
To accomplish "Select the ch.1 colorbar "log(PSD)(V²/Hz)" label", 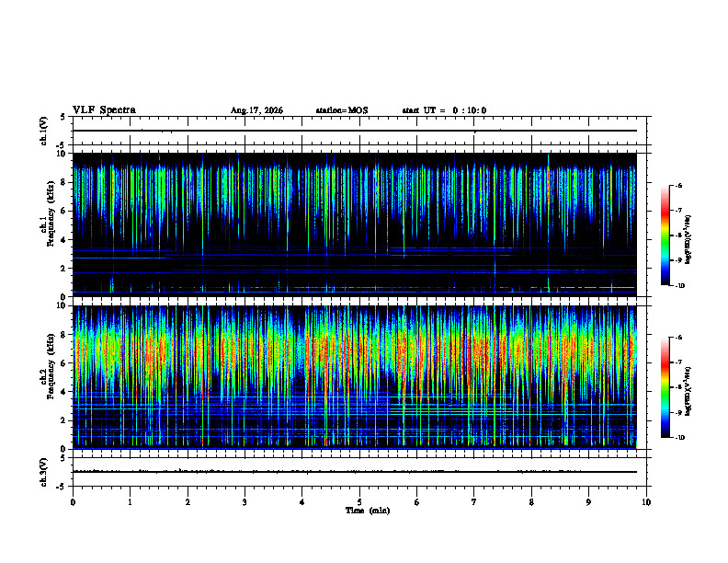I will (x=688, y=240).
